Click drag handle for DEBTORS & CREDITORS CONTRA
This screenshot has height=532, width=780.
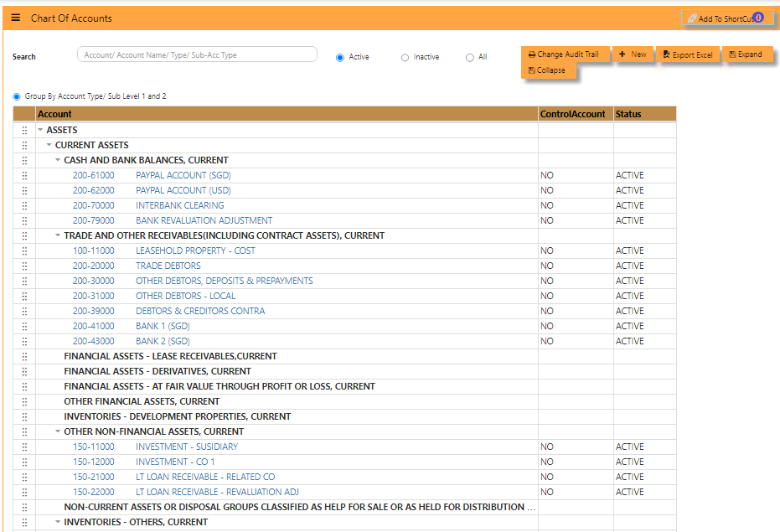24,311
